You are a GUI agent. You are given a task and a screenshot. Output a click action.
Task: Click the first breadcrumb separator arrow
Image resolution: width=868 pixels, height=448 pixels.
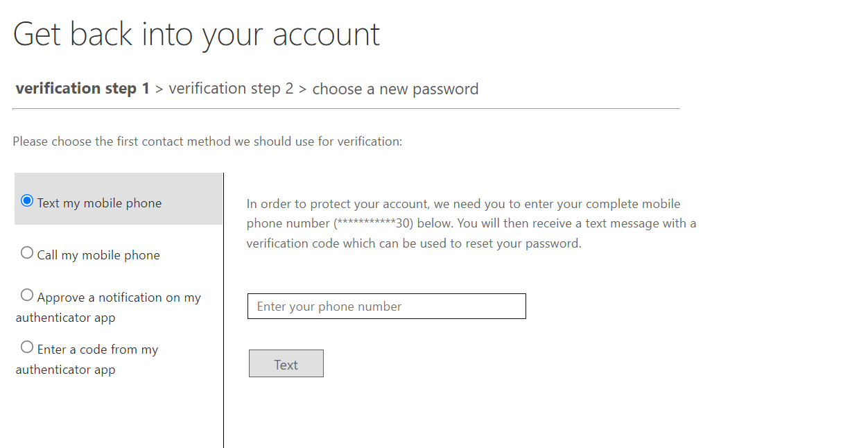click(x=159, y=89)
